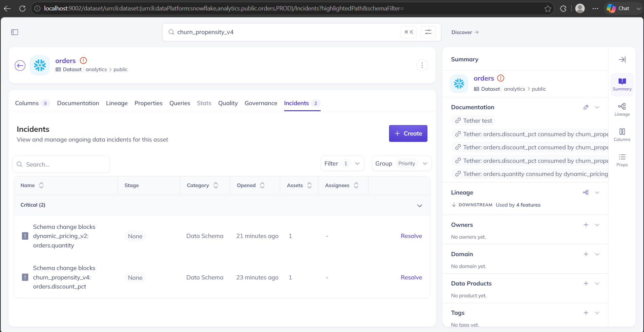Go back in browser history
The width and height of the screenshot is (644, 332).
click(7, 8)
